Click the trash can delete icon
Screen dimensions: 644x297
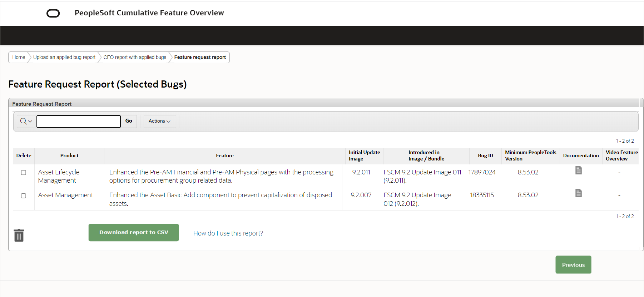tap(19, 235)
